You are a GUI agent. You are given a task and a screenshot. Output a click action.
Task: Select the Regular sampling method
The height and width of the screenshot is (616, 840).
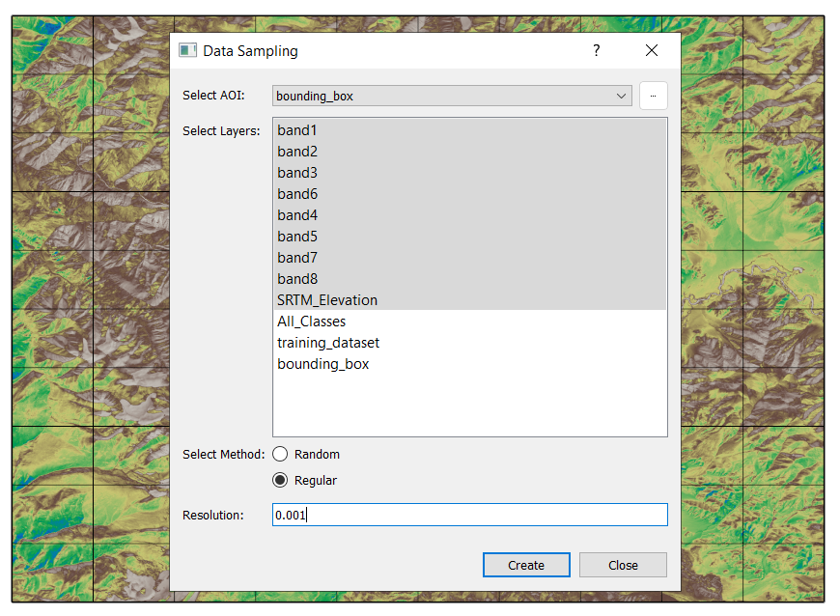tap(281, 480)
